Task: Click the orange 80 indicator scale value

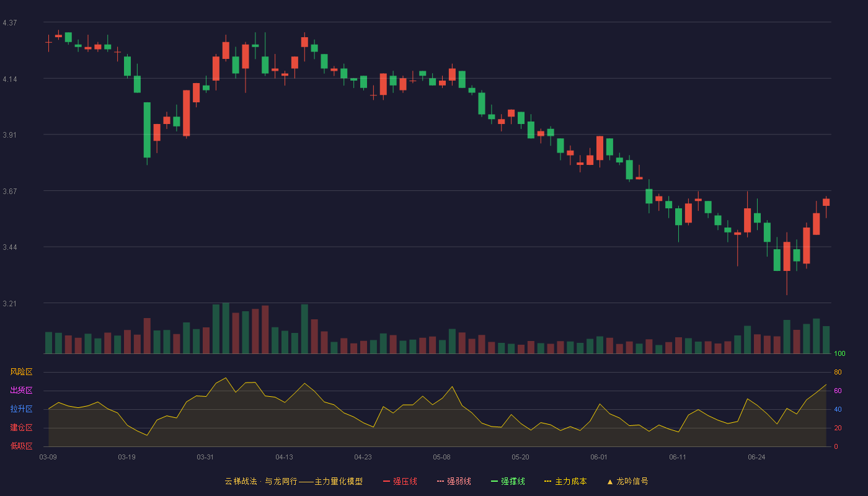Action: 838,372
